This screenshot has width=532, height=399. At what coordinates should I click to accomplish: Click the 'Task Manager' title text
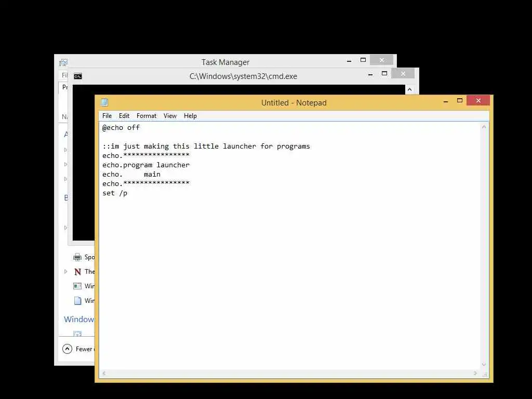coord(225,62)
